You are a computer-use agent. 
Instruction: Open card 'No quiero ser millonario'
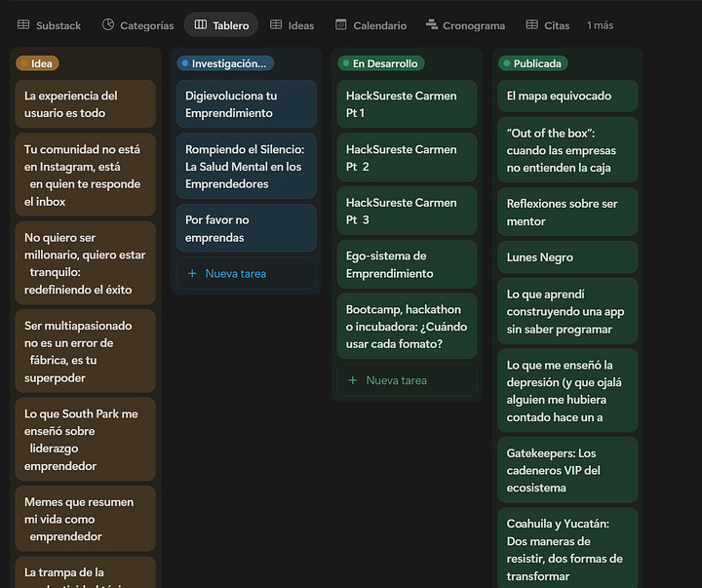tap(85, 263)
